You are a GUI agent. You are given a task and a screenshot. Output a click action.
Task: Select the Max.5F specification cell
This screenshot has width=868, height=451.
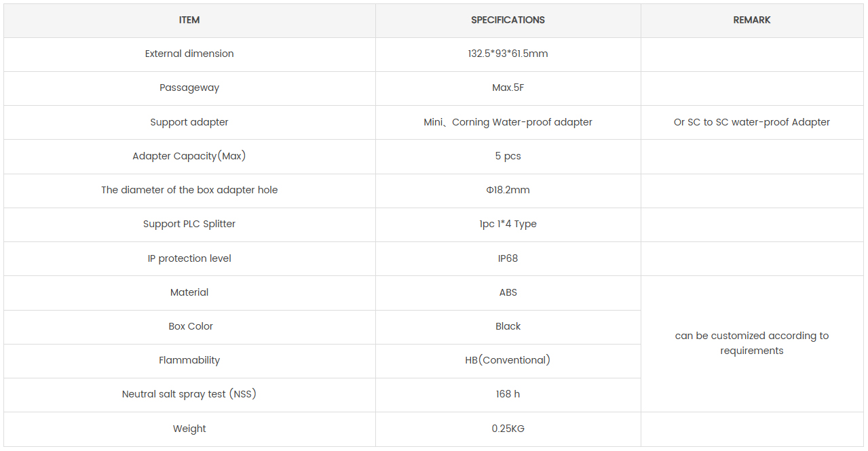click(x=508, y=88)
